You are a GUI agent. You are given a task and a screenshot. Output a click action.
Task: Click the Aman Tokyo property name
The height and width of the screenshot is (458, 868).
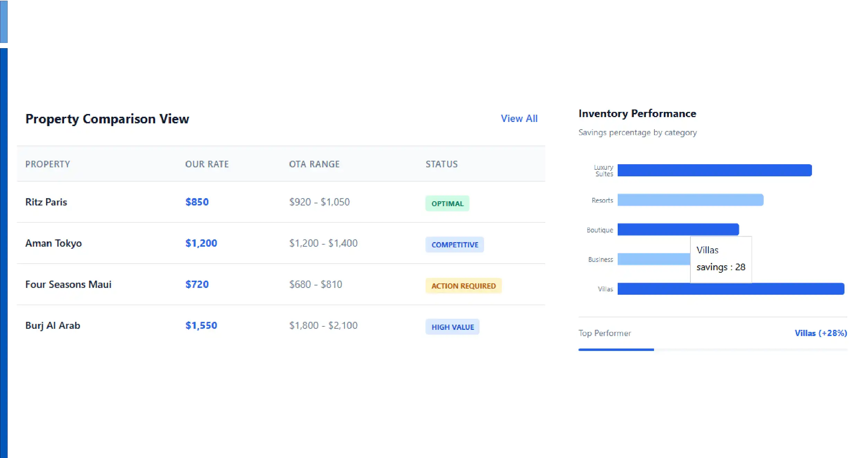53,243
